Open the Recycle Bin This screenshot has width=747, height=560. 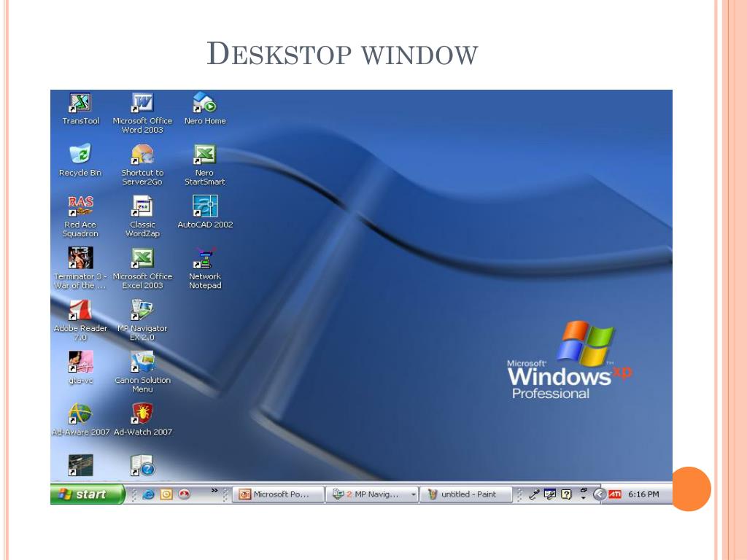coord(80,160)
